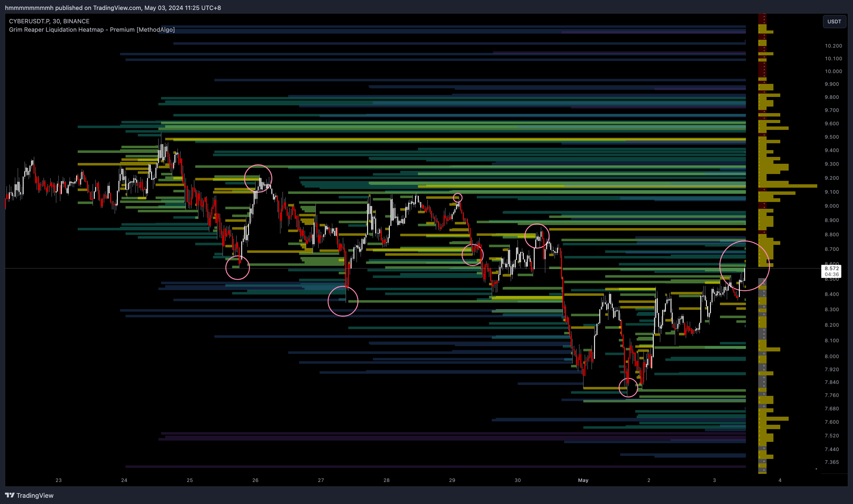Click the '23' date axis label
The width and height of the screenshot is (853, 504).
[58, 480]
